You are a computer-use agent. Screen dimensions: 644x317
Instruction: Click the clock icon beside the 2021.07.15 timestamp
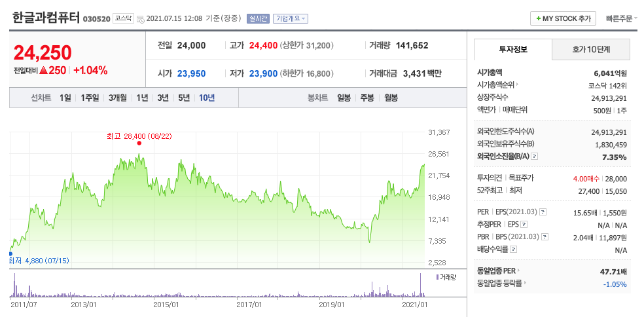pyautogui.click(x=141, y=19)
